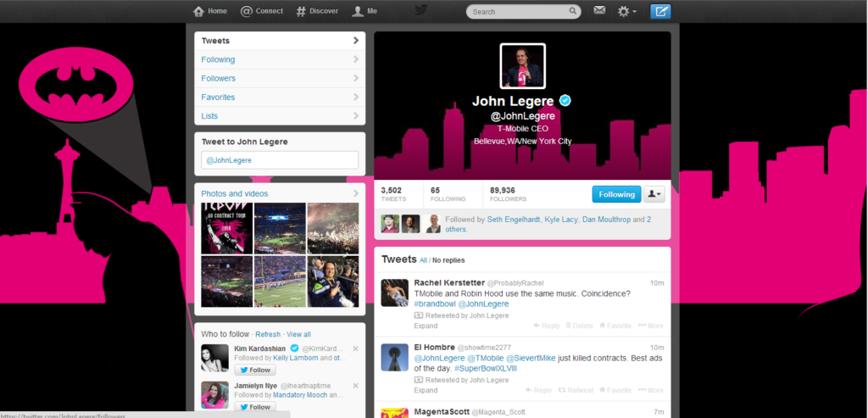Open Lists in the sidebar
The height and width of the screenshot is (418, 868).
click(x=280, y=115)
